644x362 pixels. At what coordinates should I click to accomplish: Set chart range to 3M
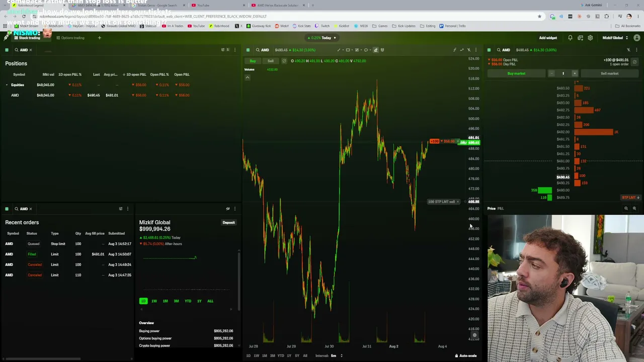(272, 355)
